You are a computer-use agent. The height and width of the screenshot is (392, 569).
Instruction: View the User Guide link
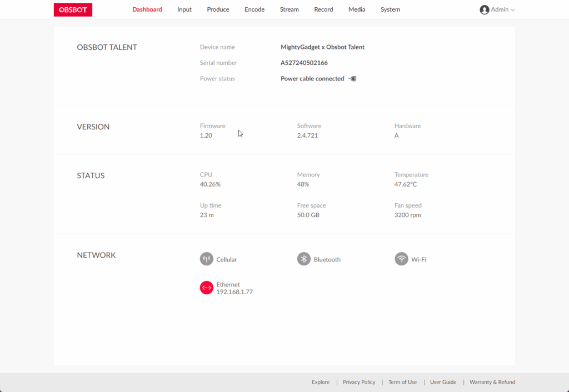pos(443,382)
